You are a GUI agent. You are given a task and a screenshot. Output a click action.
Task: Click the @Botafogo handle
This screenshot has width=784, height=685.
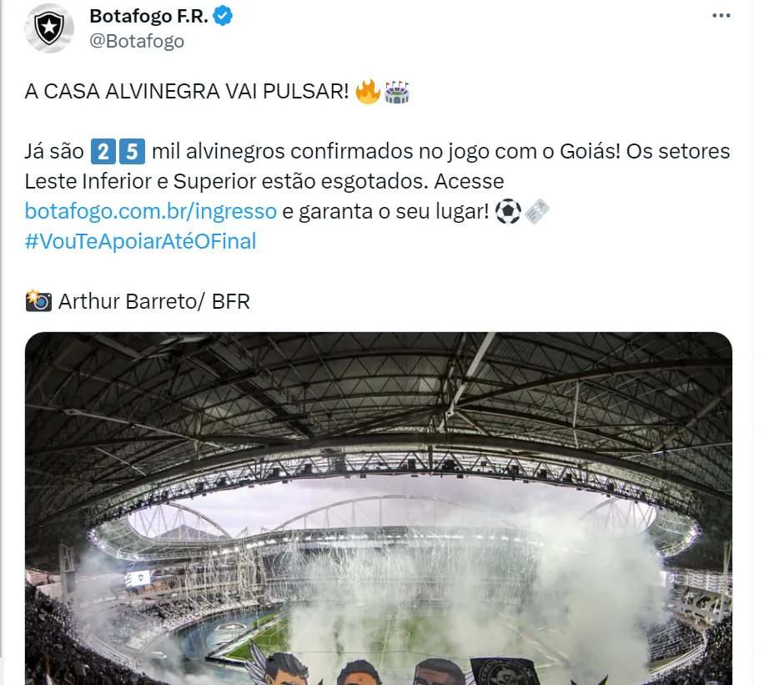(137, 41)
